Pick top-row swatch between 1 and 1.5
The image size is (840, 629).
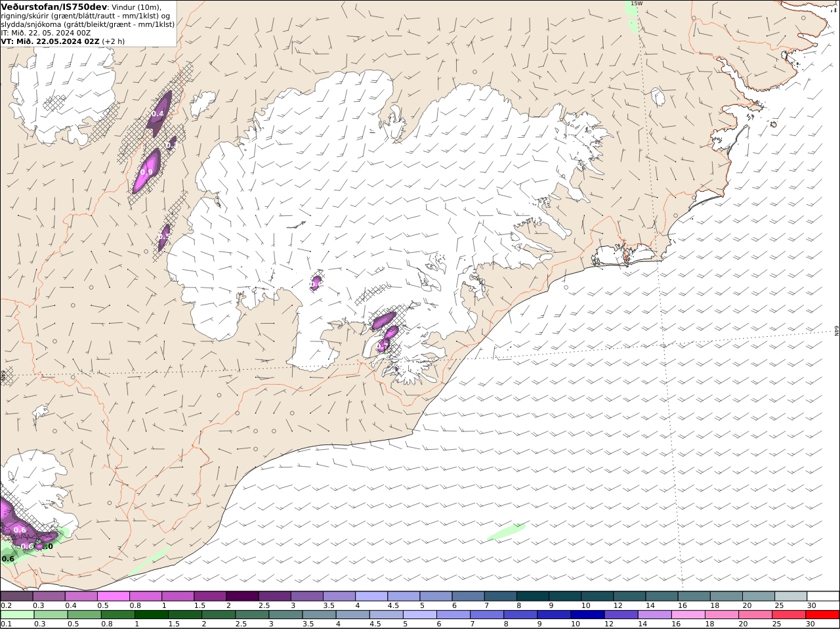178,596
